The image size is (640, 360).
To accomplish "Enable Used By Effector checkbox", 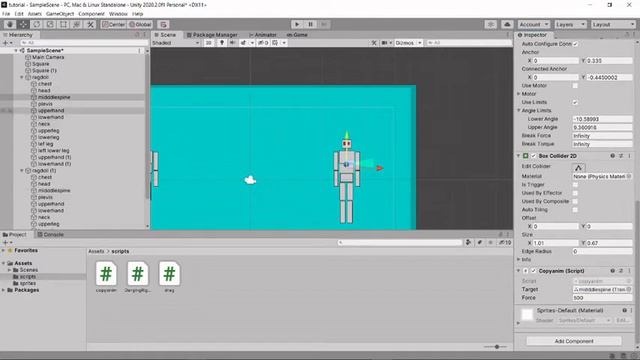I will click(x=575, y=193).
